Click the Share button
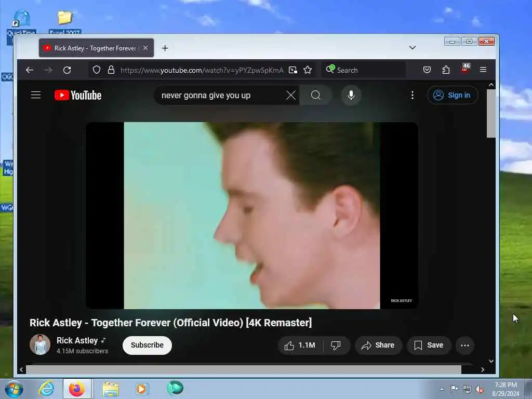 point(378,345)
